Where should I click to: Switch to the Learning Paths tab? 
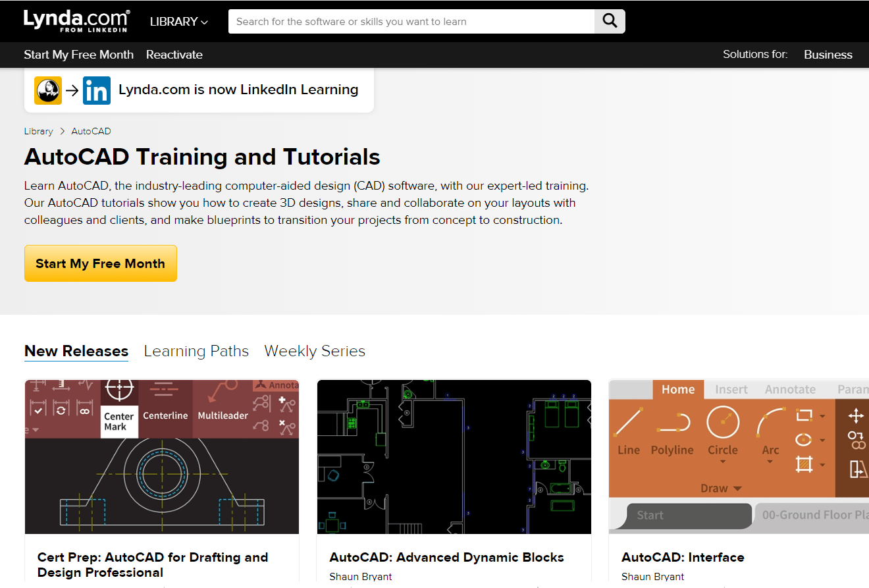pyautogui.click(x=196, y=351)
